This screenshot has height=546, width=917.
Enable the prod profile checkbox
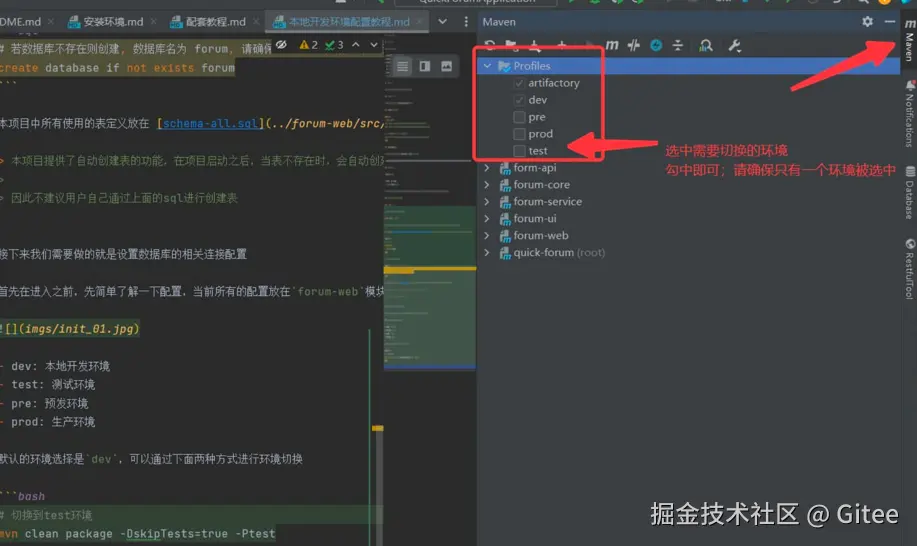point(519,134)
